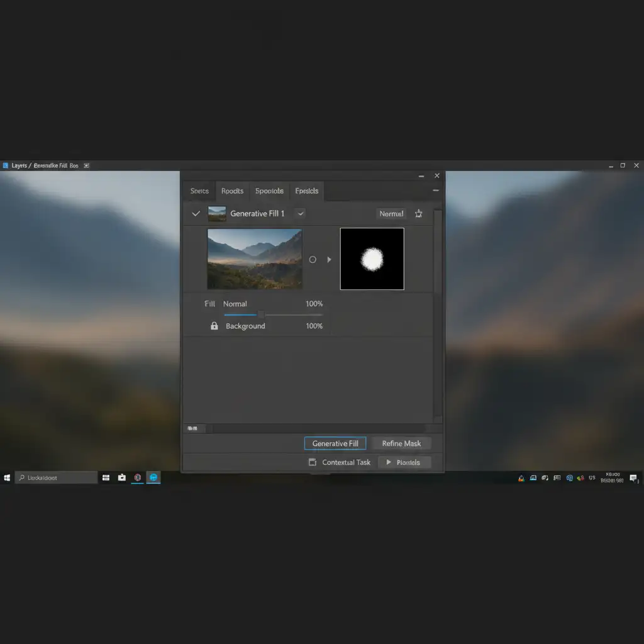This screenshot has width=644, height=644.
Task: Click the star icon beside Normal
Action: pyautogui.click(x=419, y=214)
